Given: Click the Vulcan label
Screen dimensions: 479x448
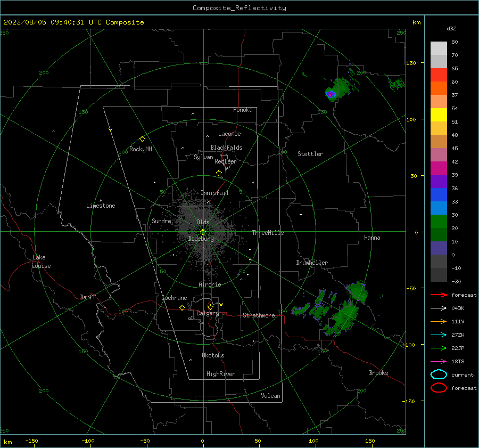Looking at the screenshot, I should pos(270,396).
